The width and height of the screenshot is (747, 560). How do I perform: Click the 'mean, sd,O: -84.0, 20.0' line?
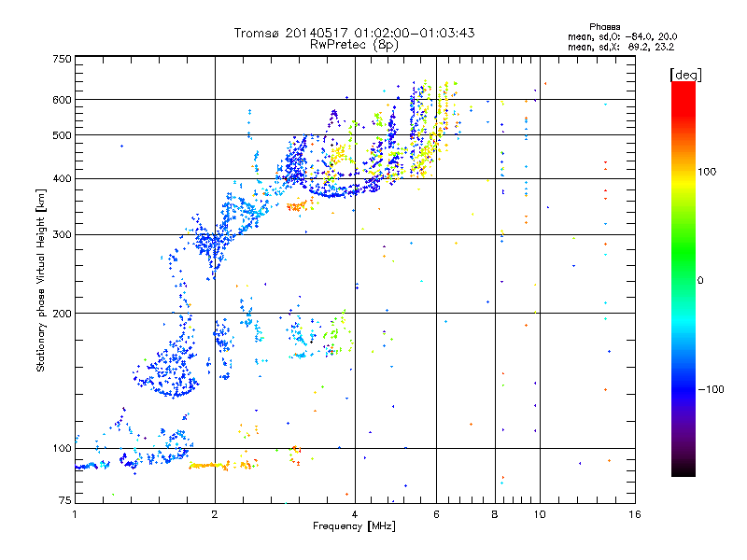coord(622,36)
